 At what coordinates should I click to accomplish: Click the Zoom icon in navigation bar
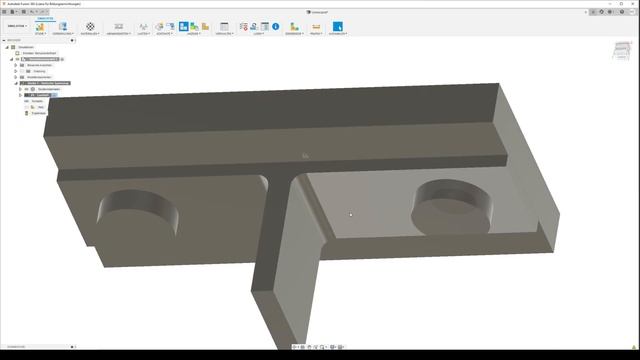coord(316,347)
